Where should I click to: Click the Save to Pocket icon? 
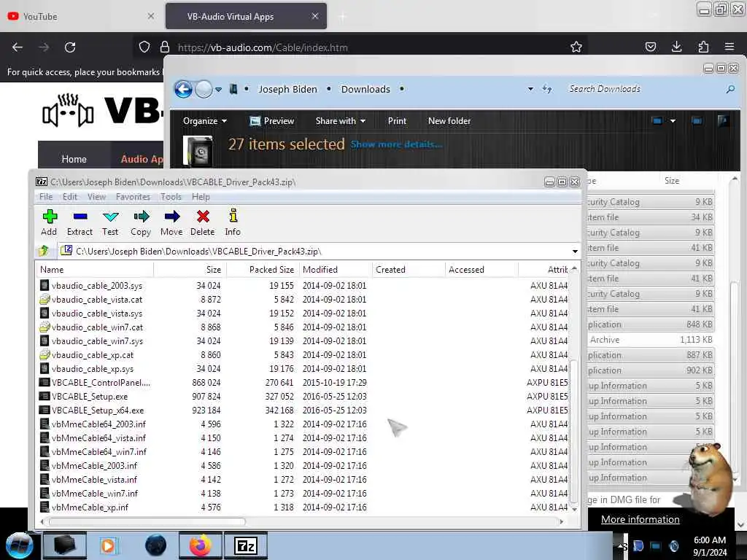pyautogui.click(x=650, y=47)
